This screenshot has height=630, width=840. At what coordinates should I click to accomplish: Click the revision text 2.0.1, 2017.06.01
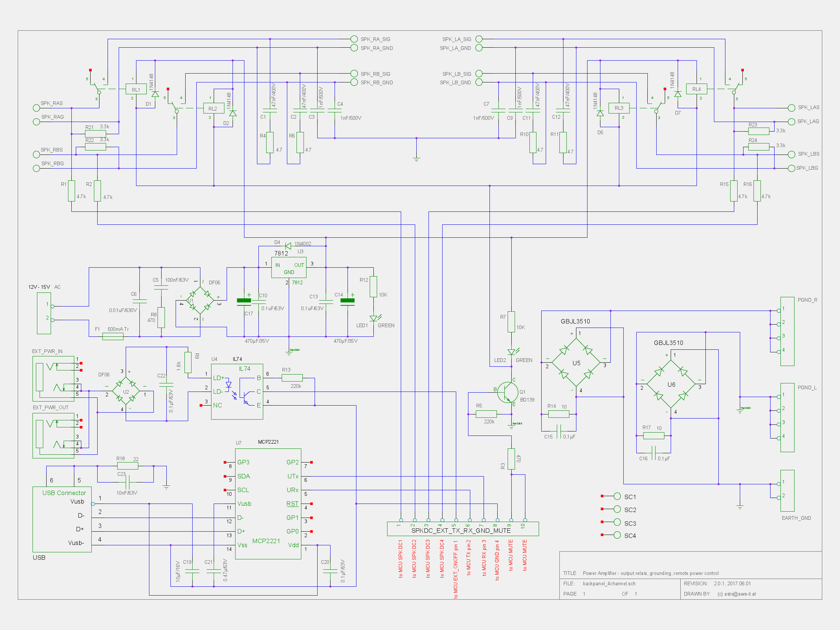coord(732,584)
